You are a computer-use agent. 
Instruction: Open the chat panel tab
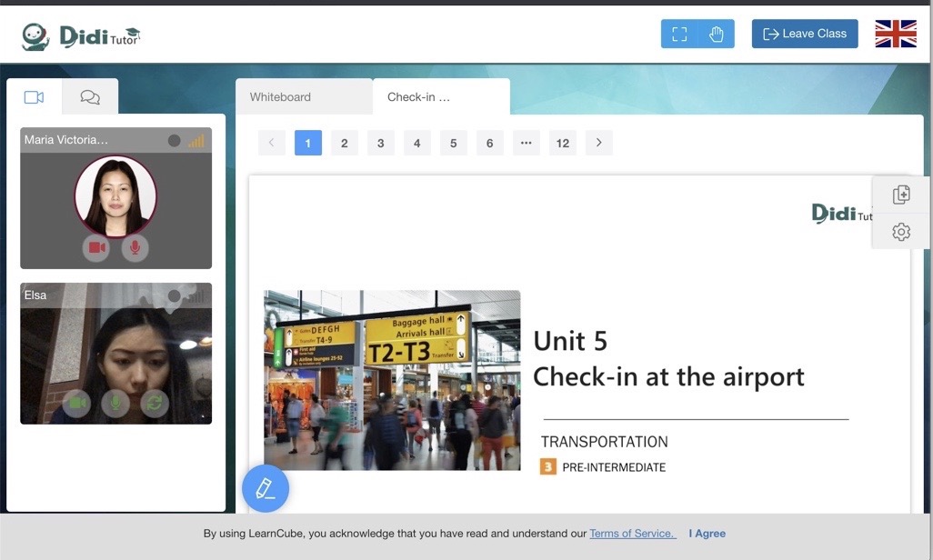pos(90,97)
